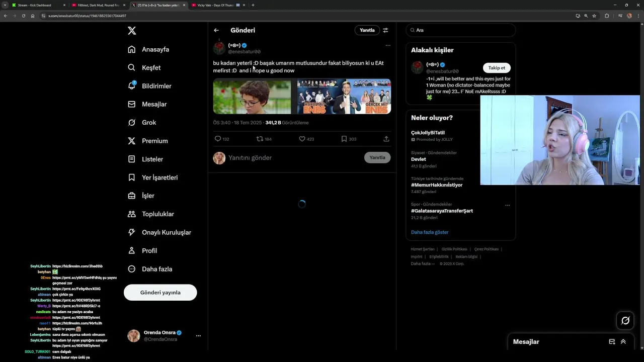Open İşler briefcase icon
Viewport: 644px width, 362px height.
(x=132, y=196)
